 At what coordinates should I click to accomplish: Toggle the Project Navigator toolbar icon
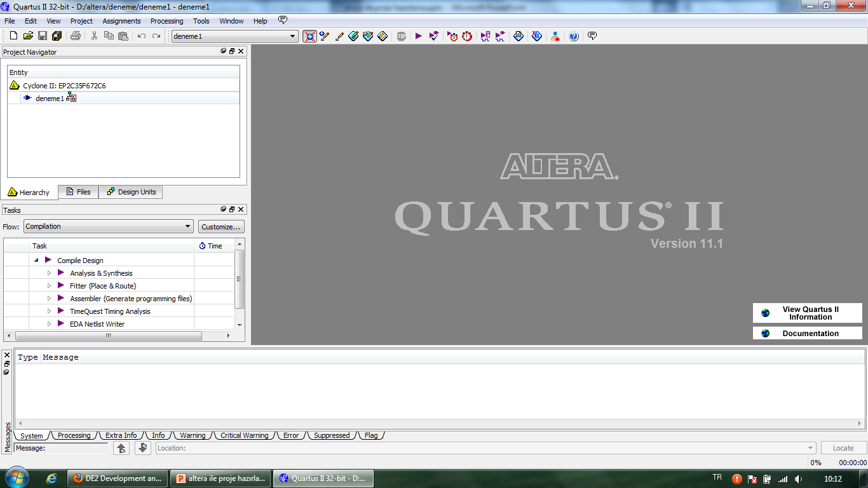[x=309, y=36]
